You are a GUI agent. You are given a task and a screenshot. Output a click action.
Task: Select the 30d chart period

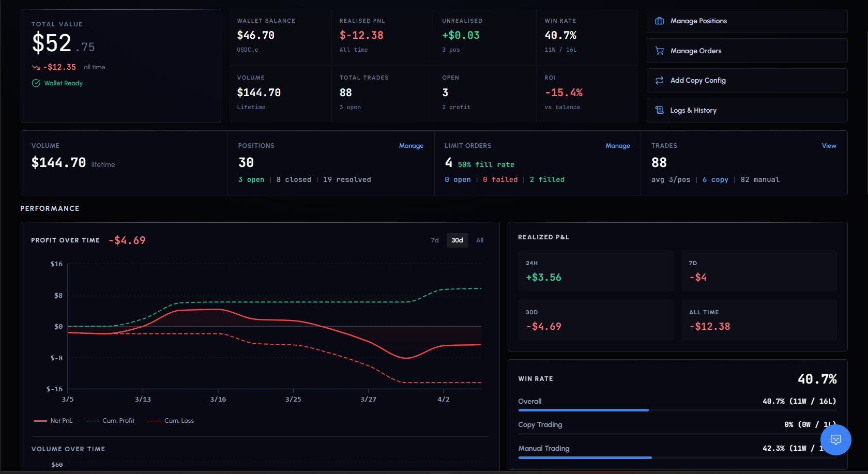[x=457, y=240]
